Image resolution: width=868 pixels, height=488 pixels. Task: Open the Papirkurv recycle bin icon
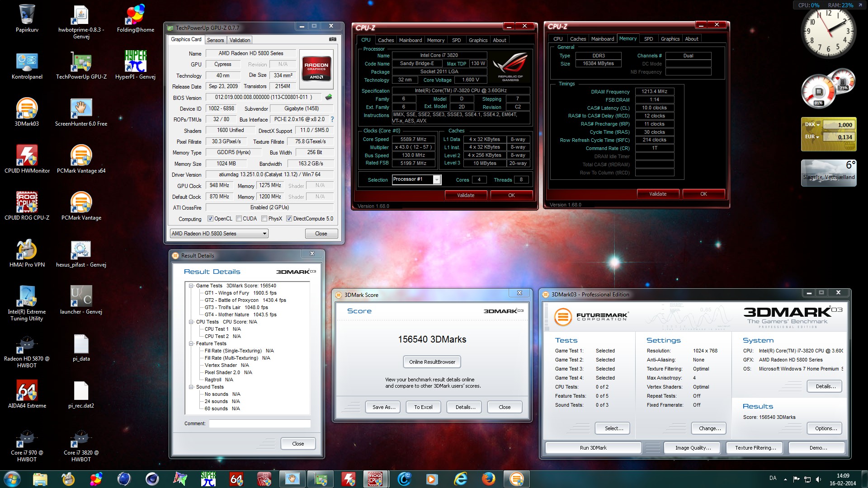coord(27,19)
